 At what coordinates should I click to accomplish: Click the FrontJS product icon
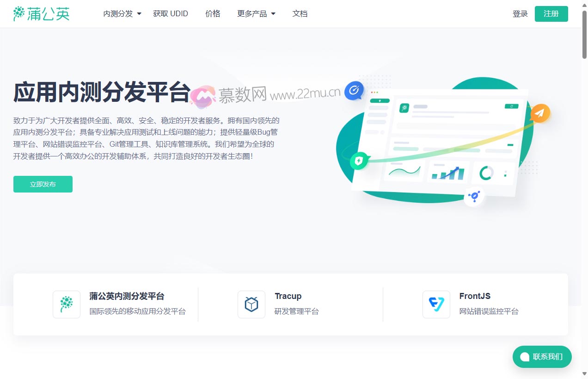click(436, 304)
